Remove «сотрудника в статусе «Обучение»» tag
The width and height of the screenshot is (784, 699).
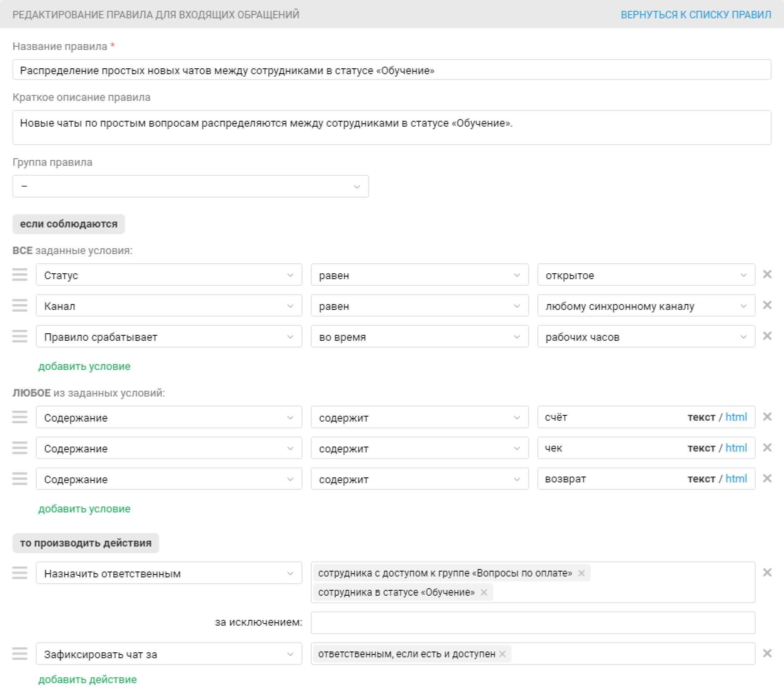(484, 592)
